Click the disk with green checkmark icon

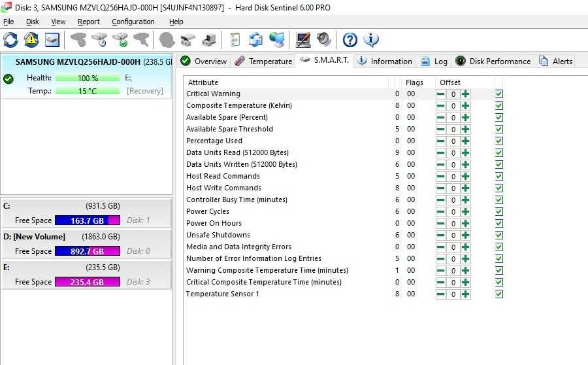120,40
